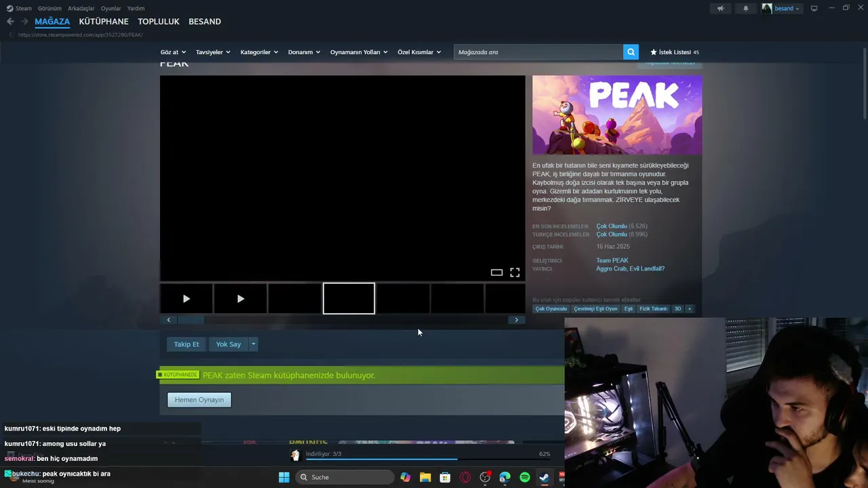Expand the Özel Kısımlar dropdown
The height and width of the screenshot is (488, 868).
tap(419, 52)
